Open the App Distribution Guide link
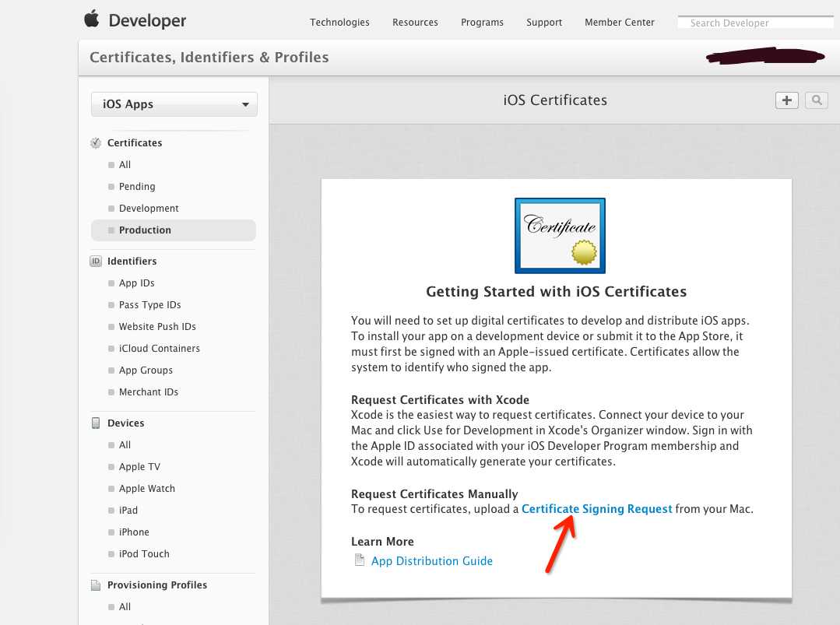 click(x=432, y=560)
